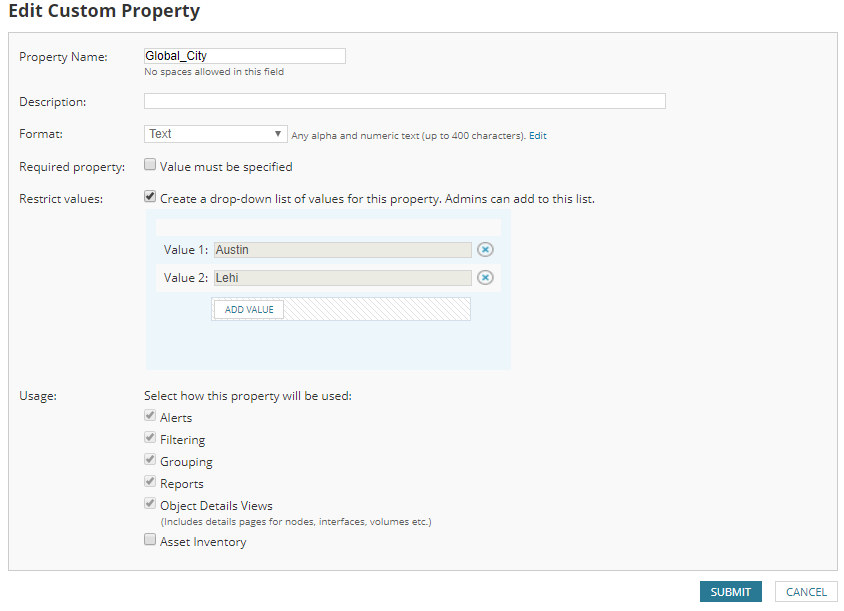Focus the empty Description text field
The height and width of the screenshot is (611, 844).
click(405, 101)
